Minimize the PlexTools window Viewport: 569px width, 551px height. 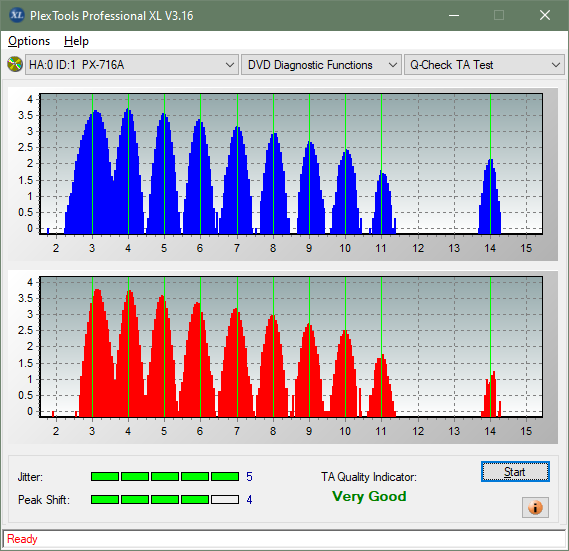[x=454, y=16]
